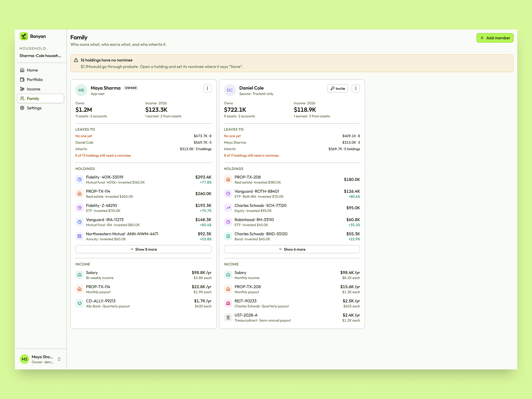This screenshot has width=532, height=399.
Task: Click 'Daniel Cole' in Maya's Leaves To list
Action: pyautogui.click(x=84, y=142)
